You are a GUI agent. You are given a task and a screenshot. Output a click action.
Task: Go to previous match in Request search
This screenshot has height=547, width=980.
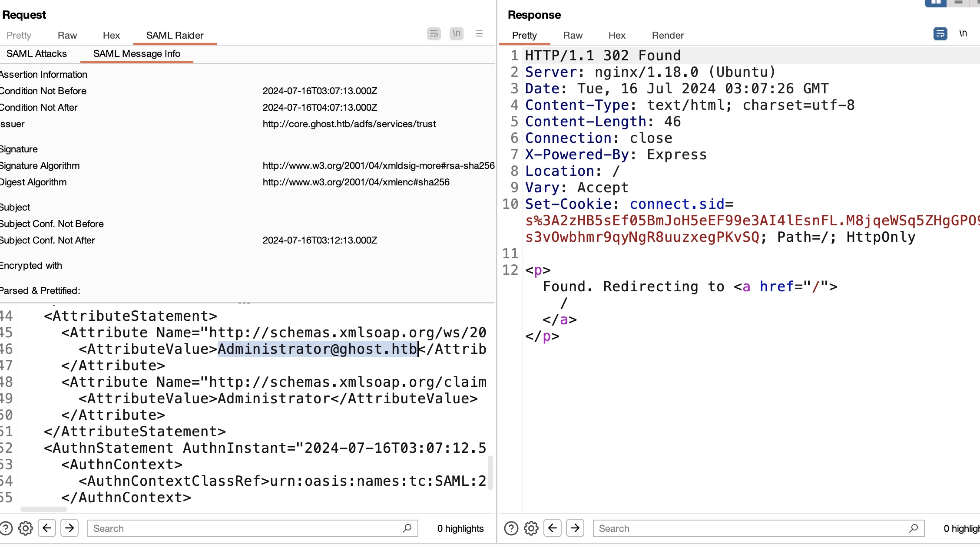point(47,528)
